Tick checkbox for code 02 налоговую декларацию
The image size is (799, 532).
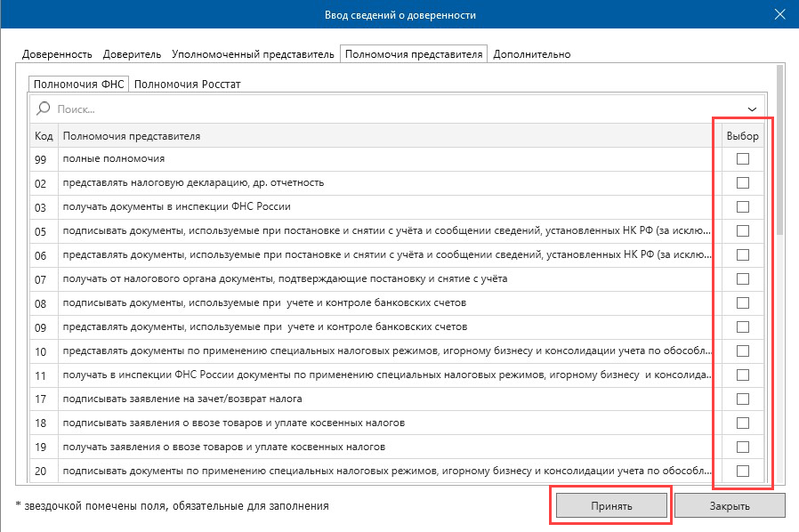point(742,183)
